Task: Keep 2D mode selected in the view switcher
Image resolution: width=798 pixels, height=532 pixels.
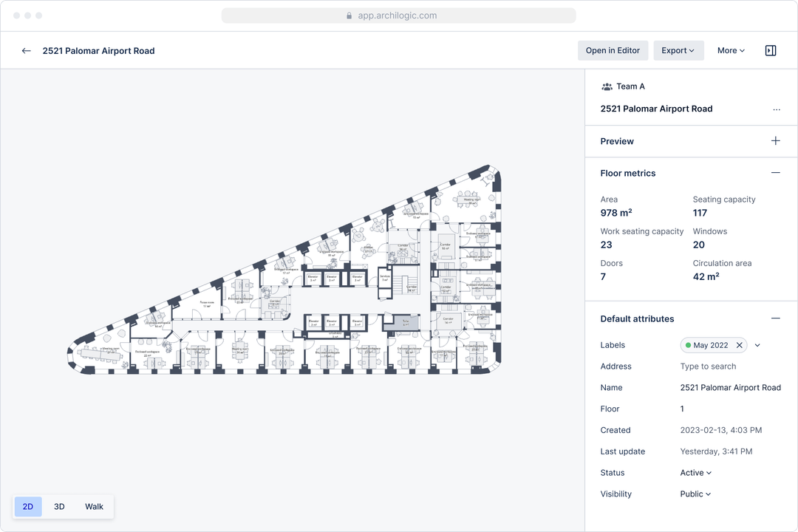Action: 27,506
